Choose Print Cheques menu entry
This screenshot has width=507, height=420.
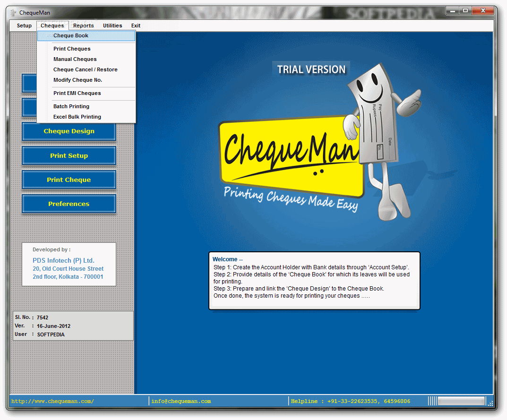click(86, 49)
